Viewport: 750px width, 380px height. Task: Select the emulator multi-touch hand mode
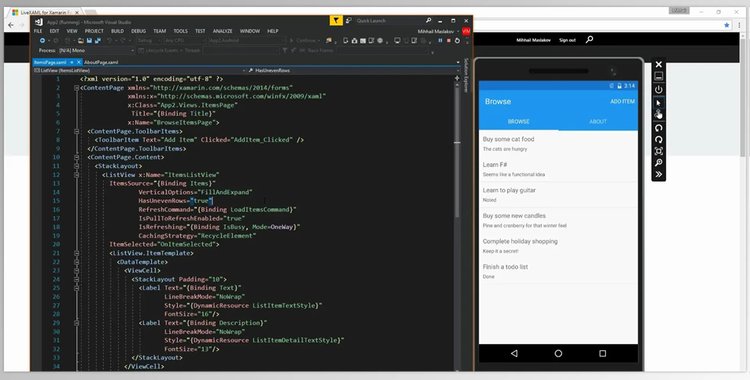(x=659, y=114)
